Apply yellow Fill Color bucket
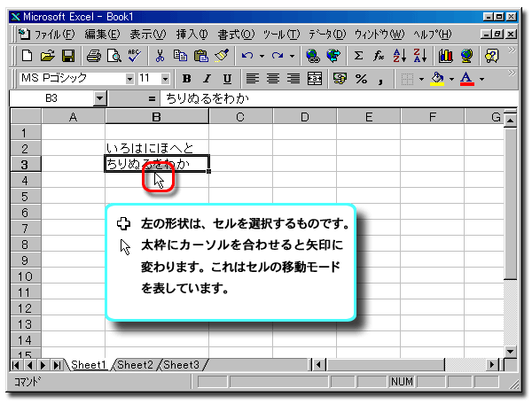Image resolution: width=532 pixels, height=404 pixels. pyautogui.click(x=437, y=79)
